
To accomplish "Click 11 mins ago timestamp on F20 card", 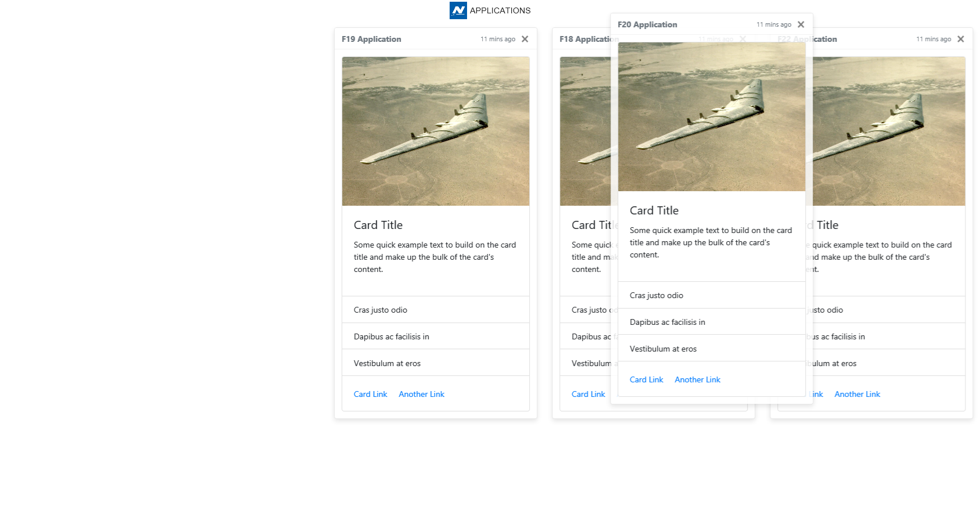I will [x=774, y=24].
